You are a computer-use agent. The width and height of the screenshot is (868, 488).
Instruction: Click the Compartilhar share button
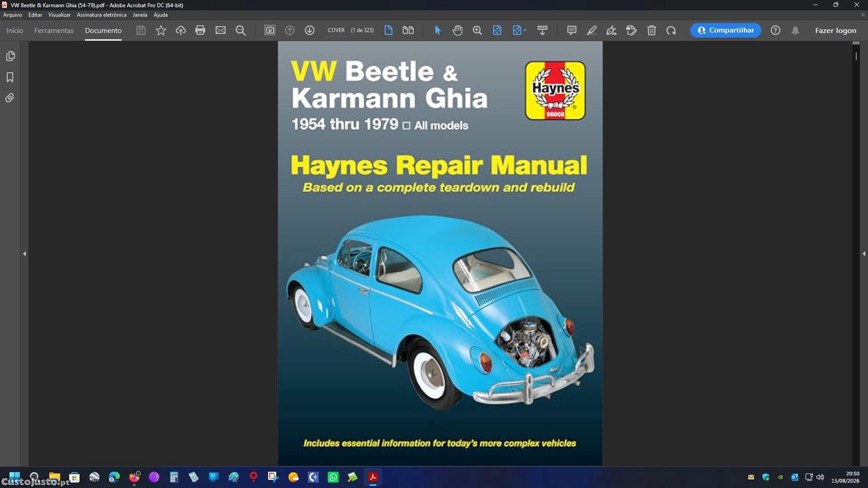[726, 30]
